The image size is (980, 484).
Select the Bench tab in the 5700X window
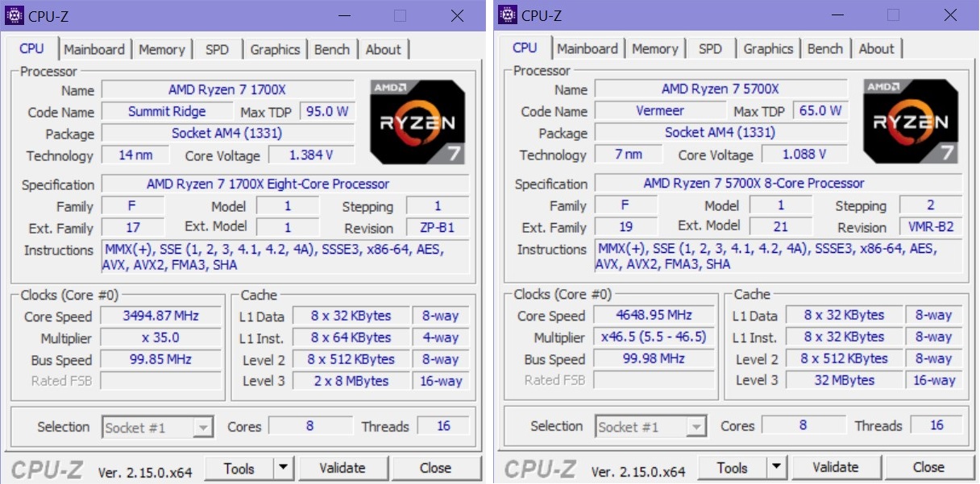(825, 48)
